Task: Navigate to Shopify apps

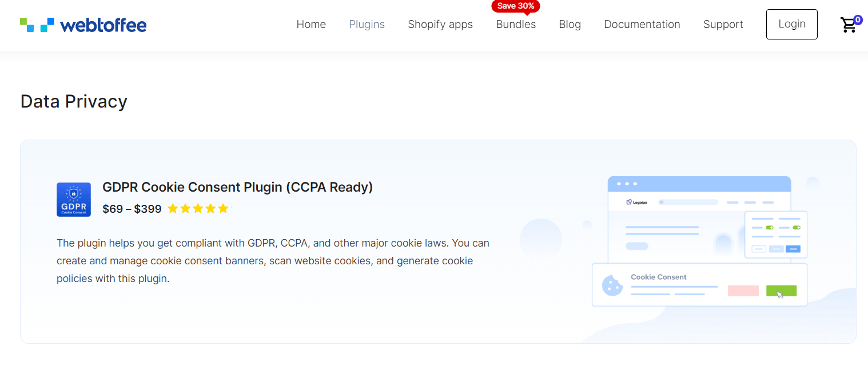Action: click(x=440, y=25)
